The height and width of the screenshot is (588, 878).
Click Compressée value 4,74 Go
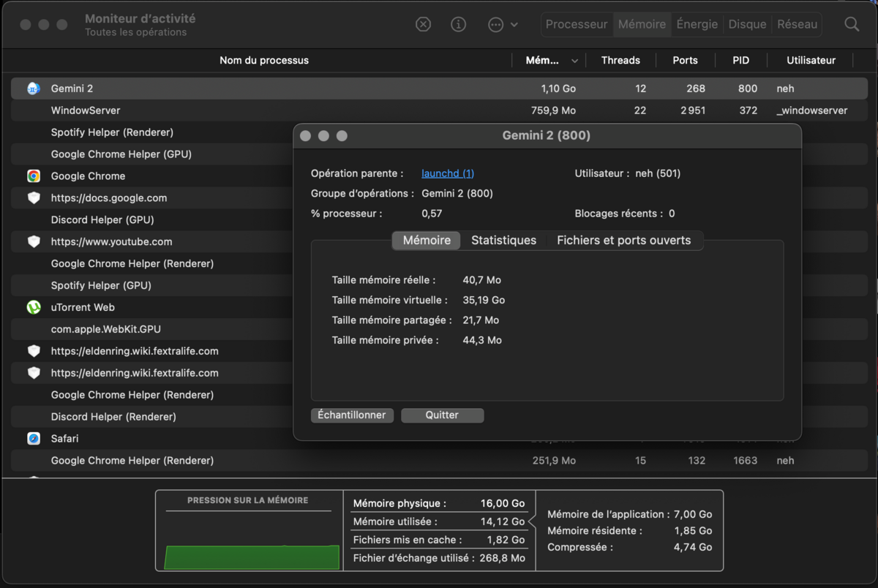693,547
